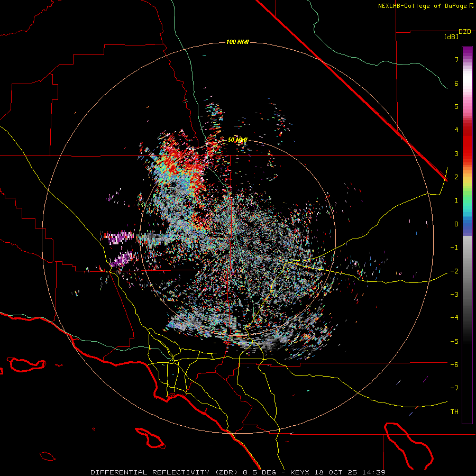
Task: Click the TH threshold label on the scale
Action: pos(454,412)
